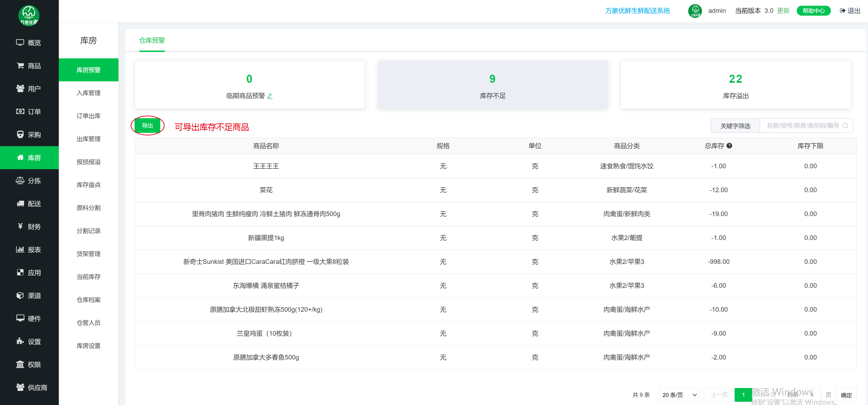868x405 pixels.
Task: Open 订单出库 in the submenu
Action: pos(89,116)
